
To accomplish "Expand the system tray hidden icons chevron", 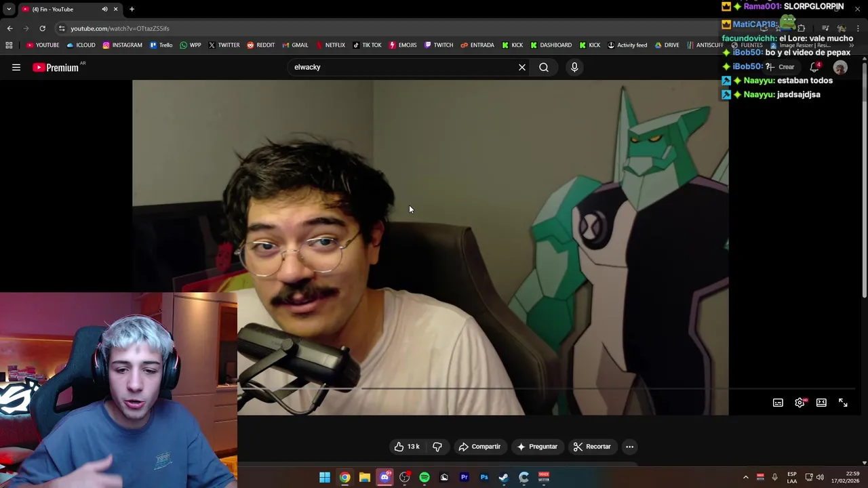I will [x=745, y=478].
